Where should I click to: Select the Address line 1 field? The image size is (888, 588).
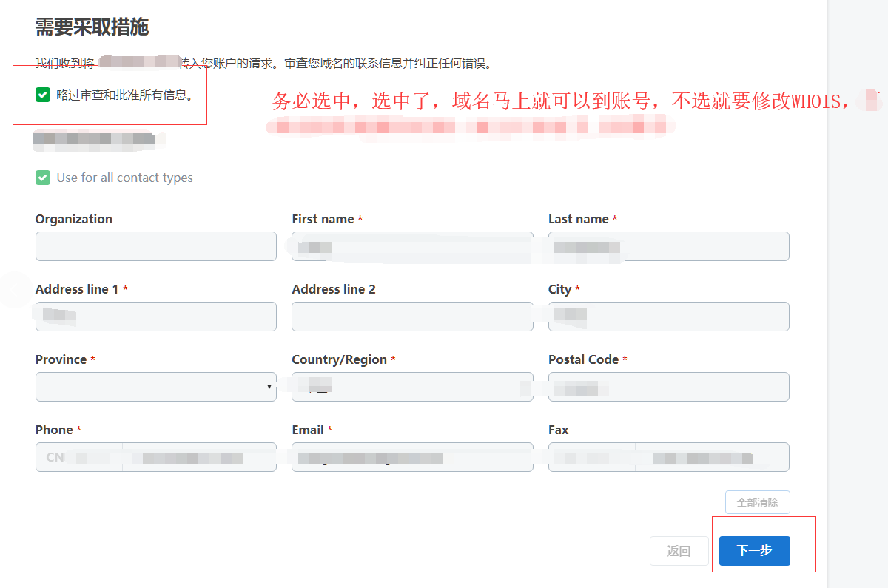pyautogui.click(x=155, y=317)
